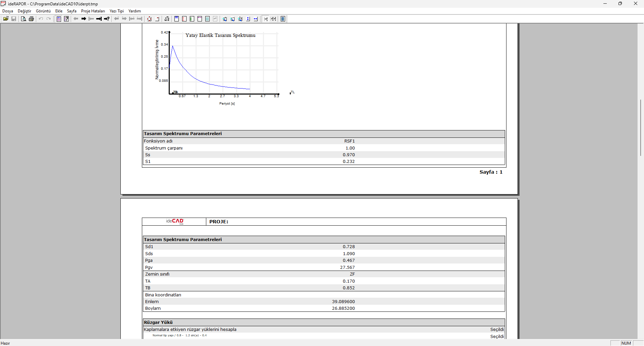The width and height of the screenshot is (644, 346).
Task: Go to previous page with gray left arrow
Action: click(x=76, y=19)
